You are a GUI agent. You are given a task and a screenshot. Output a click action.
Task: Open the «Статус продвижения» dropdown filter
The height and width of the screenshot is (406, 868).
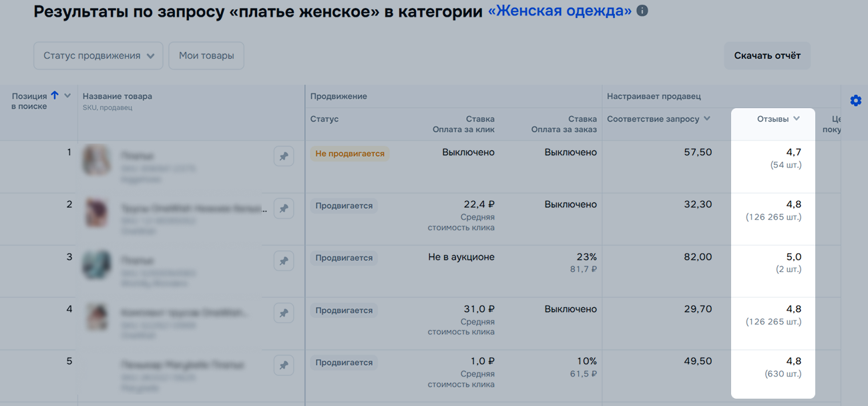(98, 56)
